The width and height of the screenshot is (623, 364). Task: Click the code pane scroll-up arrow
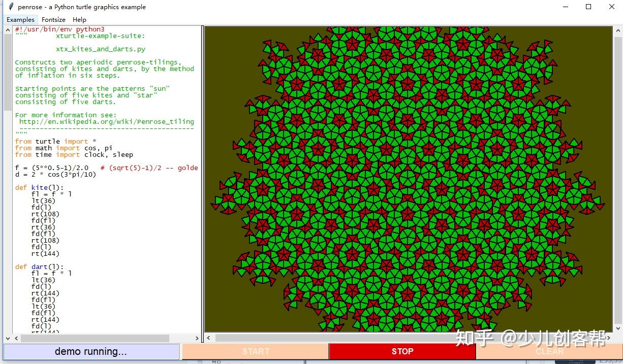click(8, 30)
